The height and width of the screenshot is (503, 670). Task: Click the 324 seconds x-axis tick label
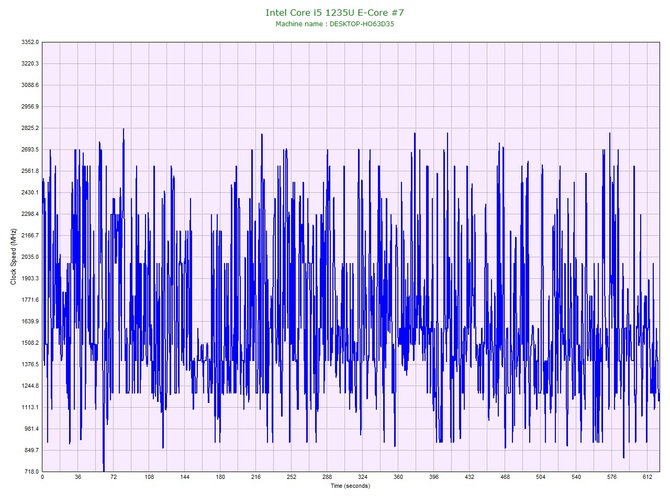coord(362,477)
